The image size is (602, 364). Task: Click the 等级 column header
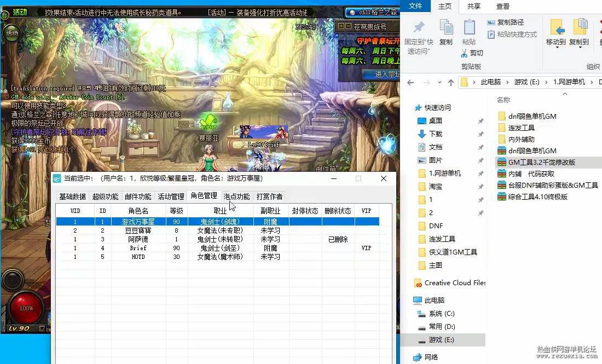pyautogui.click(x=177, y=211)
